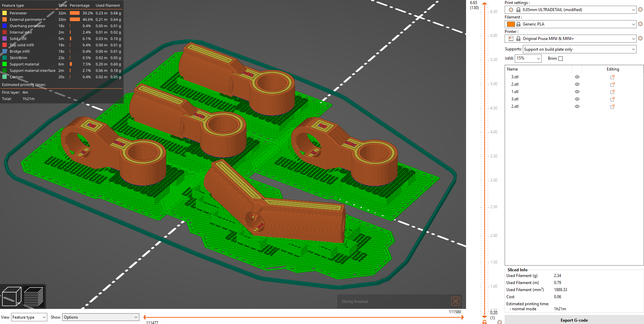The height and width of the screenshot is (324, 644).
Task: Click the '40.6%' External perimeter percentage
Action: tap(88, 19)
